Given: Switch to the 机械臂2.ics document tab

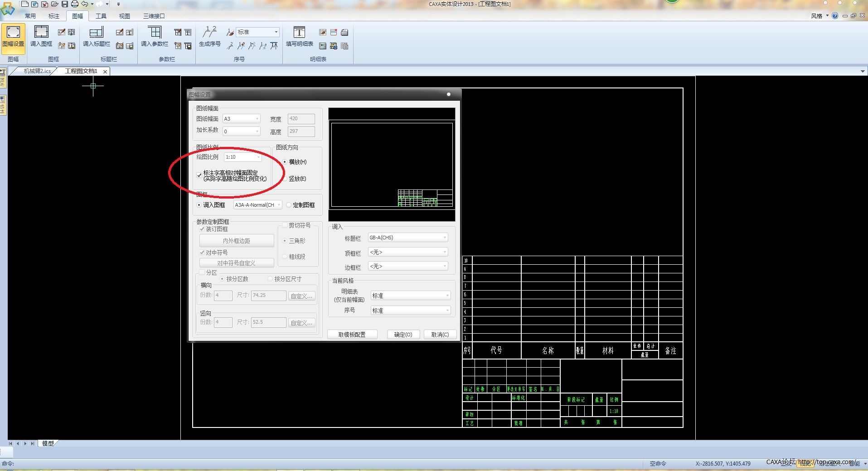Looking at the screenshot, I should click(37, 71).
